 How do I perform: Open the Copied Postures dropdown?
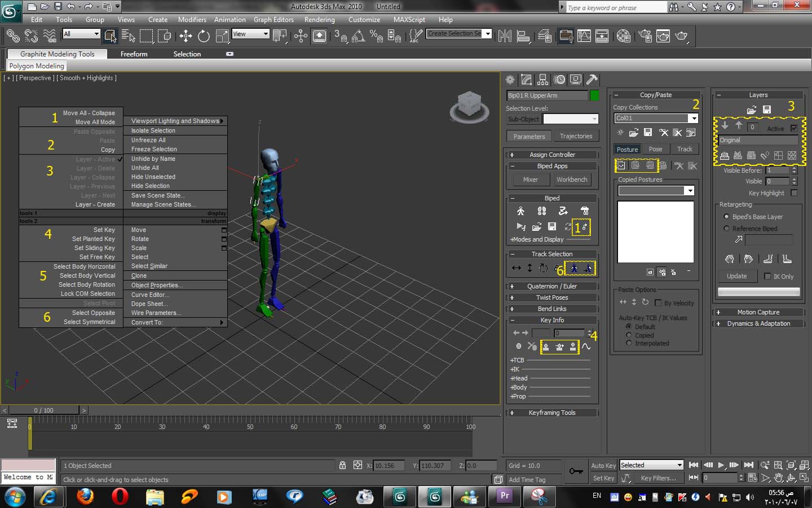point(656,191)
